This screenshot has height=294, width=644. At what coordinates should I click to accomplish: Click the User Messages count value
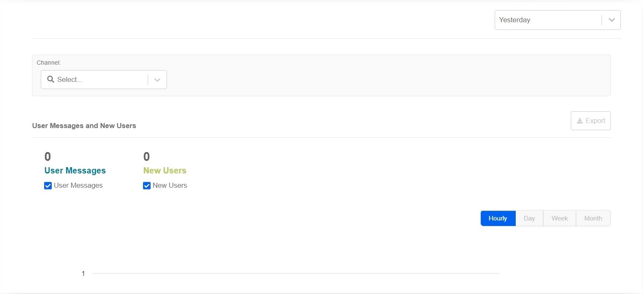click(x=48, y=157)
